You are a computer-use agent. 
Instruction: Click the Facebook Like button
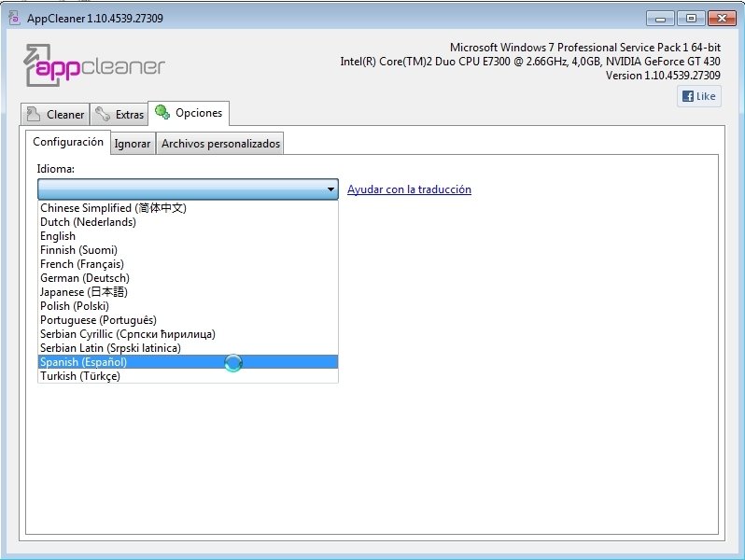[x=699, y=96]
